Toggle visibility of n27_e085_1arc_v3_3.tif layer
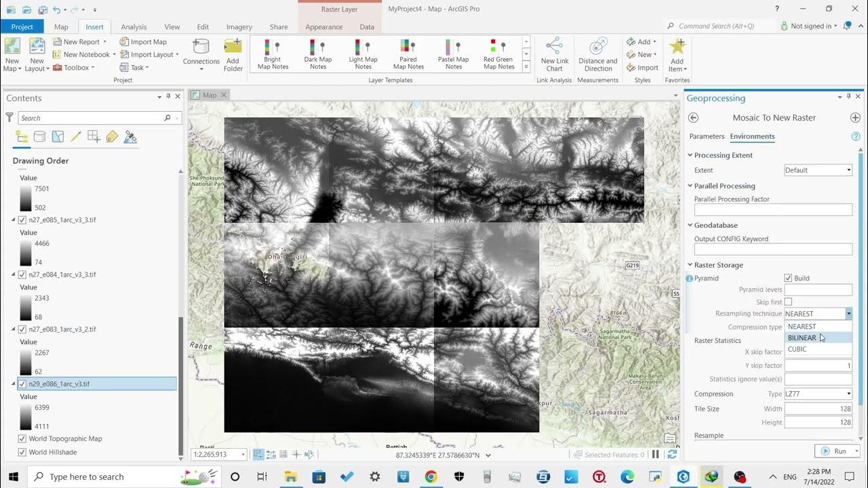 22,220
